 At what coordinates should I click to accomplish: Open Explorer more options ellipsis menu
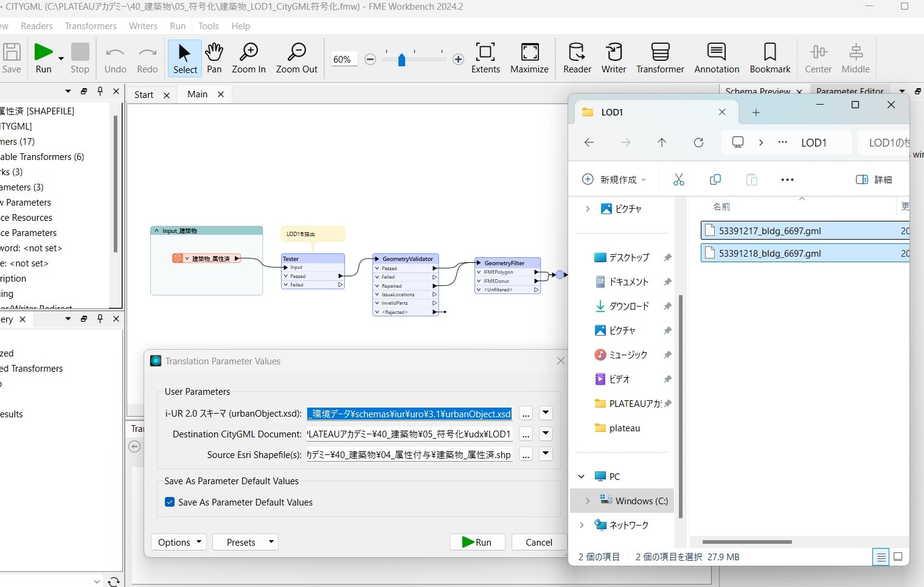787,179
